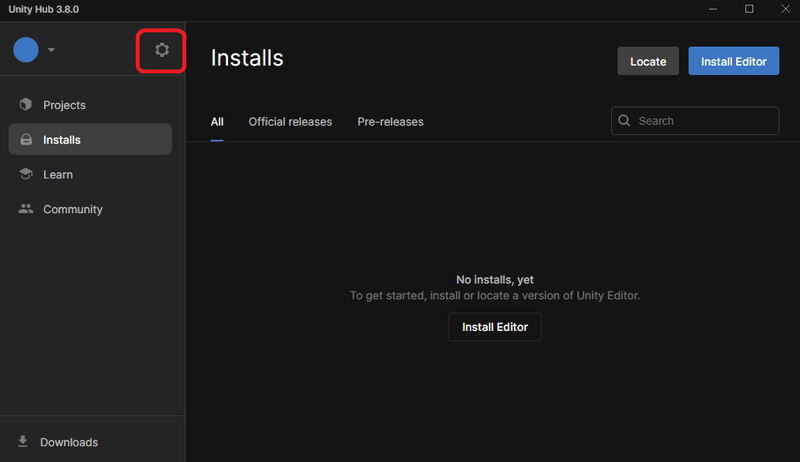
Task: Click the blue account avatar
Action: coord(26,50)
